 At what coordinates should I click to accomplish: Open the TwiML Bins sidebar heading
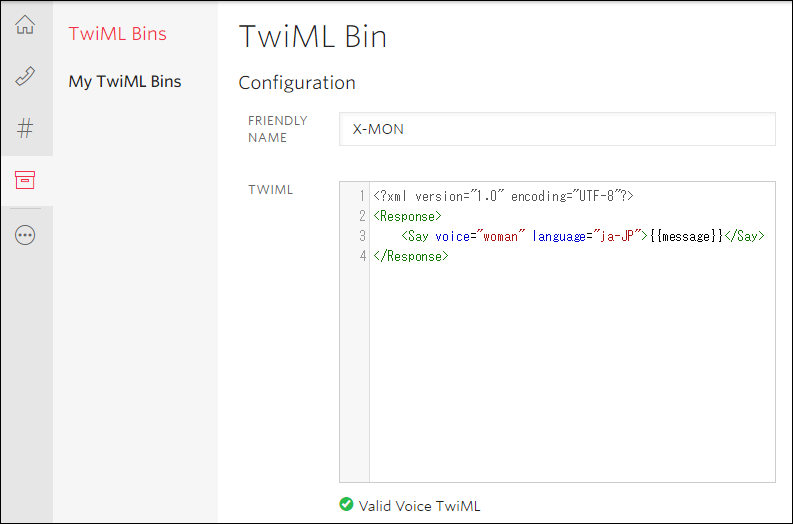pyautogui.click(x=117, y=34)
